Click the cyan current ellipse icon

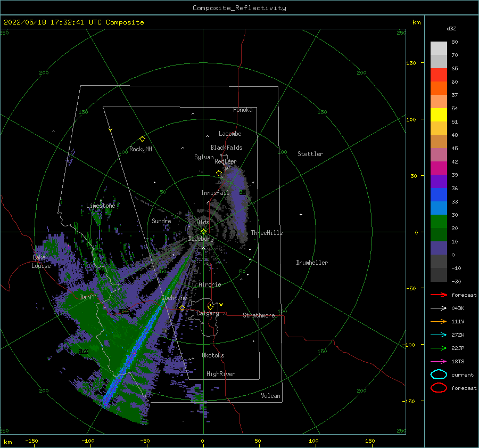439,374
